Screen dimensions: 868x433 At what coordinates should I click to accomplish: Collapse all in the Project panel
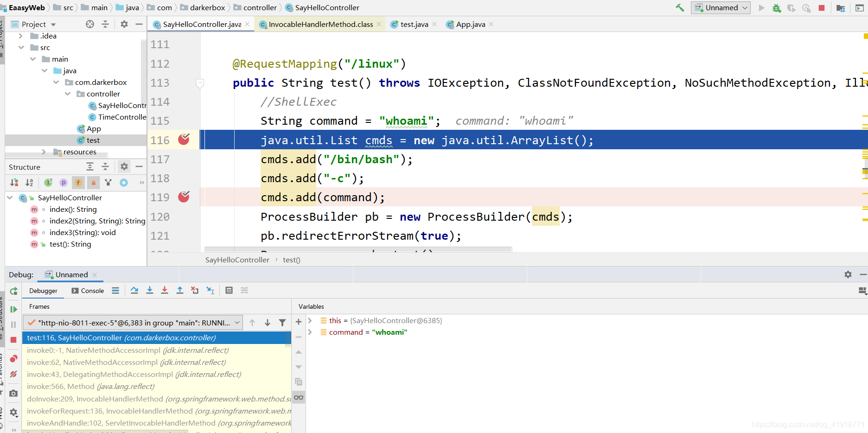[x=105, y=24]
